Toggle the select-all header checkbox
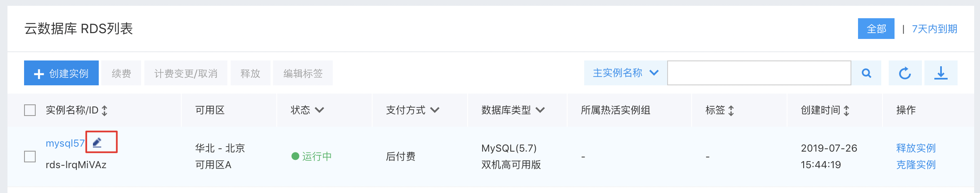 pyautogui.click(x=30, y=110)
